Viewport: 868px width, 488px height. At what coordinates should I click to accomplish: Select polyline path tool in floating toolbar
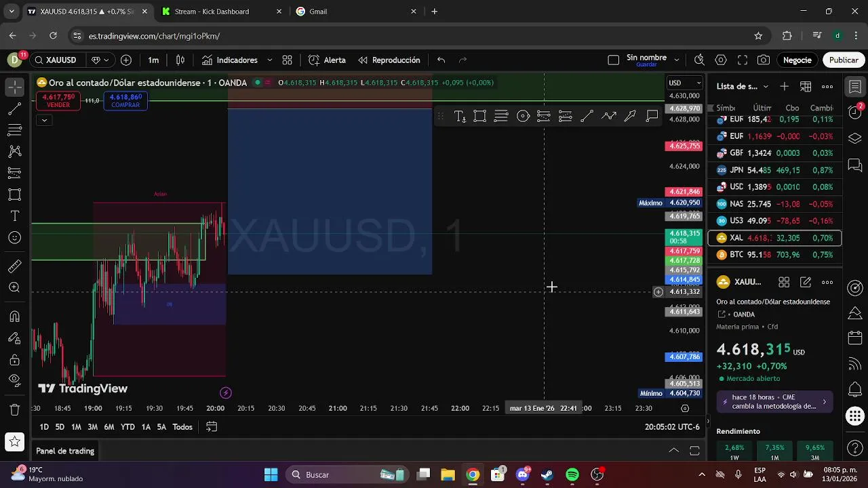coord(608,117)
